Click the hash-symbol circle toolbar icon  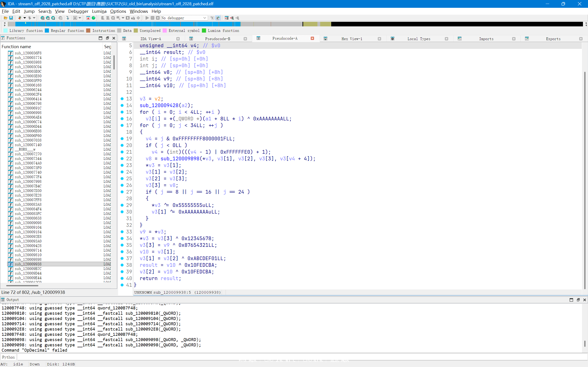(42, 18)
